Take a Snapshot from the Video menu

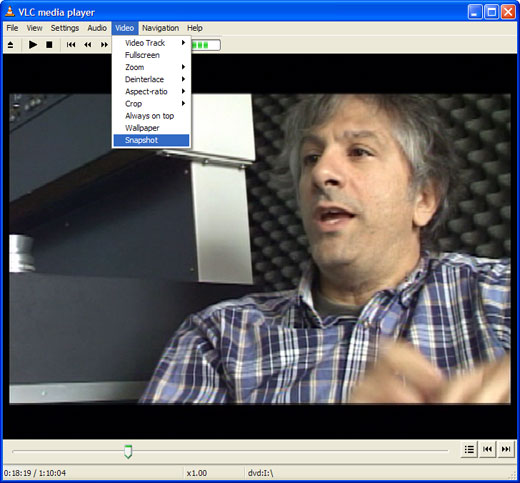[x=151, y=140]
